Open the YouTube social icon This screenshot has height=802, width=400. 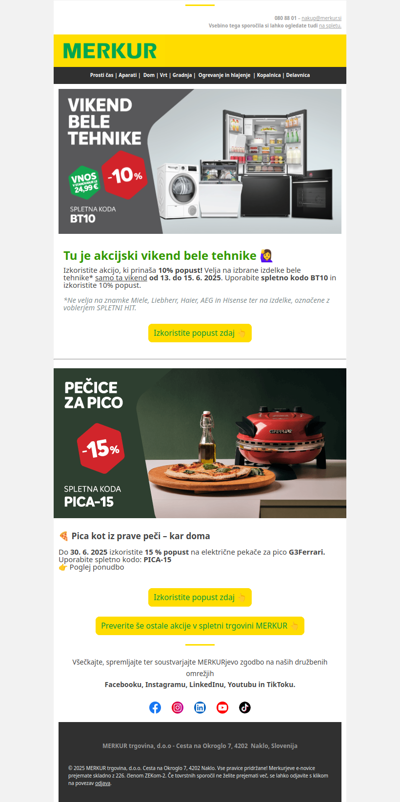tap(223, 707)
